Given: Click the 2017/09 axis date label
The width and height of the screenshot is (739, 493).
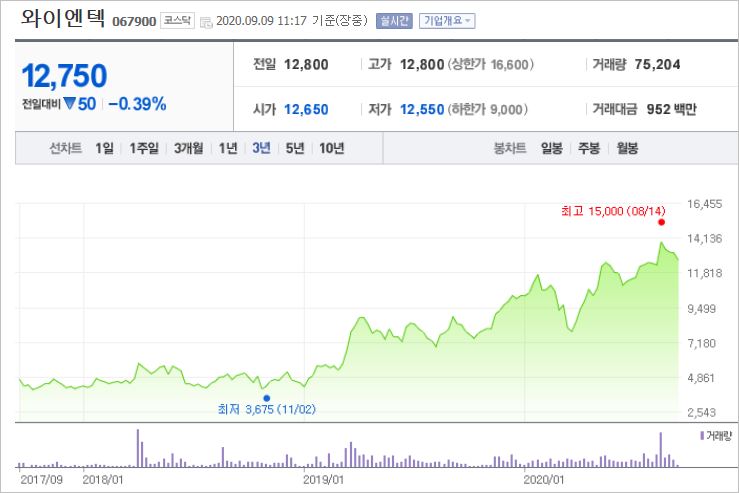Looking at the screenshot, I should pyautogui.click(x=41, y=480).
